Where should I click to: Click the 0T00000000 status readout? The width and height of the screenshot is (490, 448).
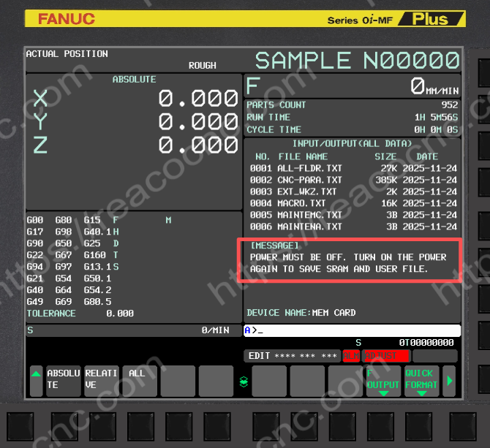(426, 343)
